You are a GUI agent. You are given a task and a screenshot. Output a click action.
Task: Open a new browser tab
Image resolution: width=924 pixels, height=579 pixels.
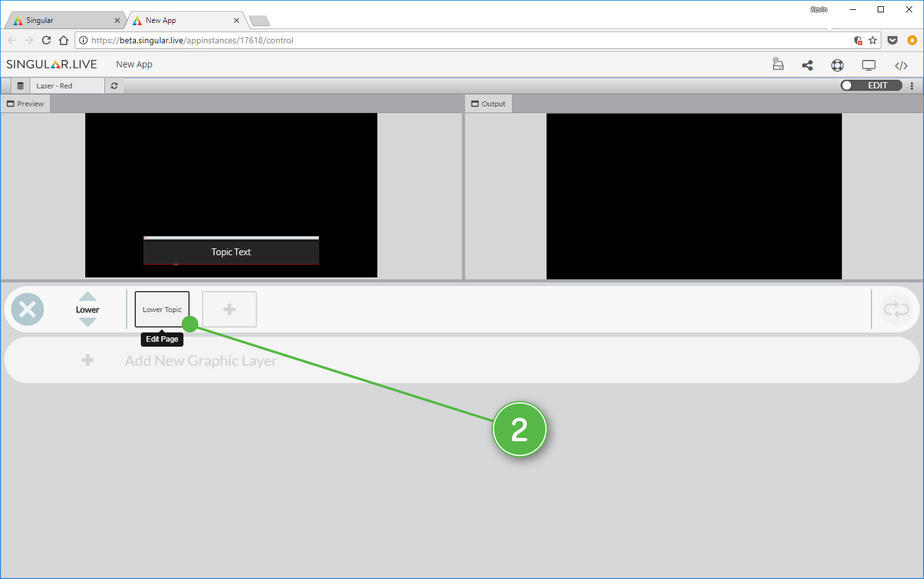pos(259,21)
